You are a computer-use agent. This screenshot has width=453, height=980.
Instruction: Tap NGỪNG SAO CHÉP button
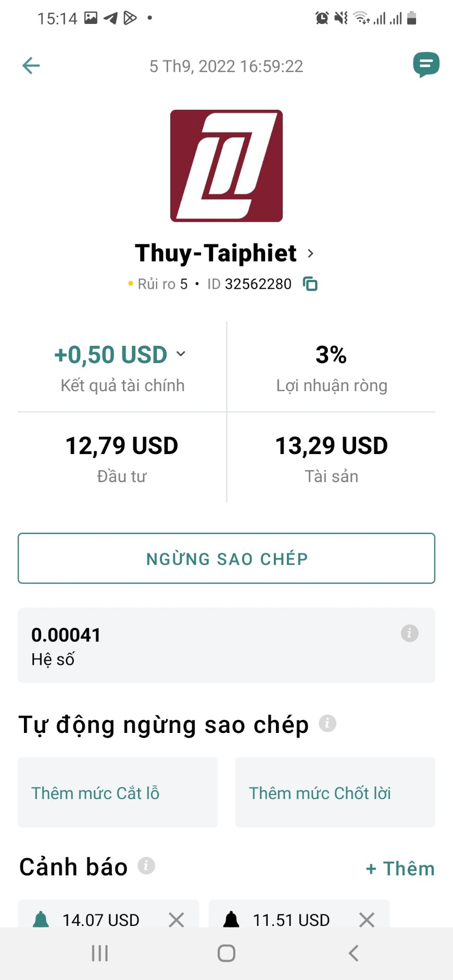[x=227, y=558]
